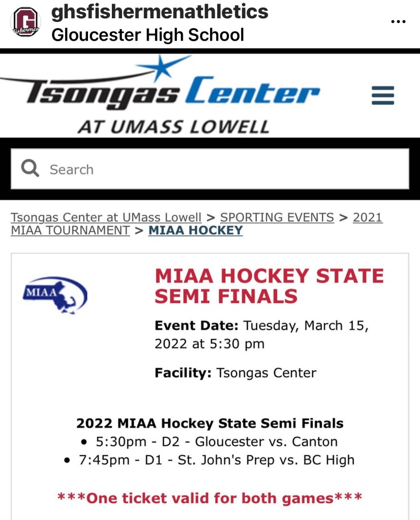Click the magnifying glass search icon
This screenshot has height=520, width=420.
(31, 169)
